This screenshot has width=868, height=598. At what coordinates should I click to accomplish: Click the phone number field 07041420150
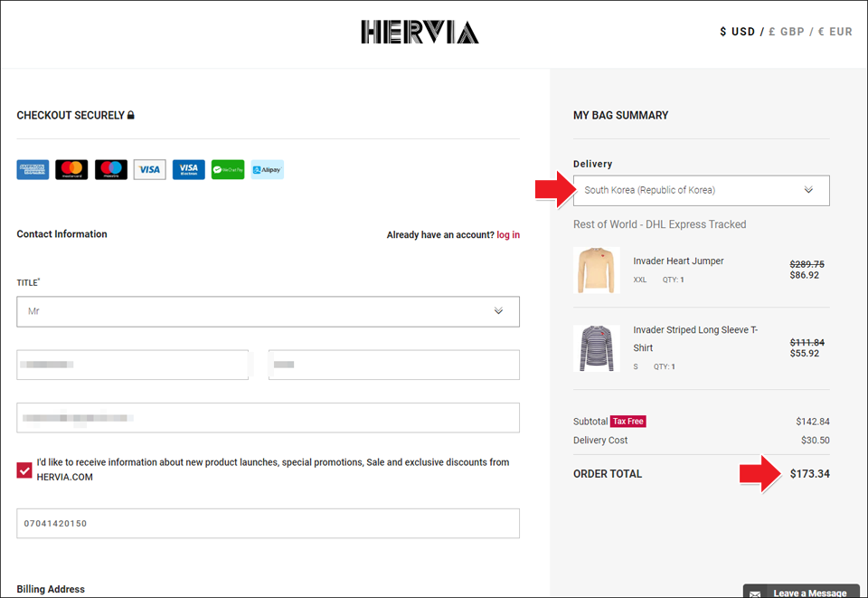[x=268, y=524]
